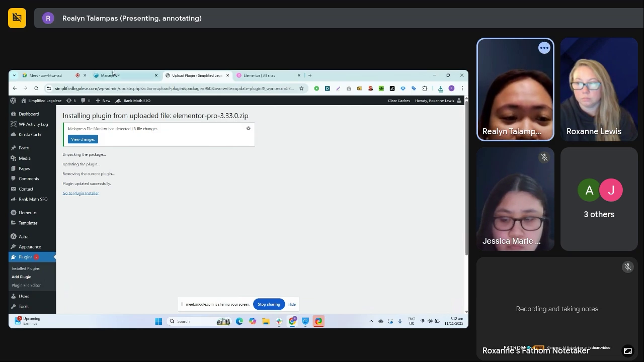This screenshot has width=644, height=362.
Task: Open browser downloads icon
Action: pos(440,88)
